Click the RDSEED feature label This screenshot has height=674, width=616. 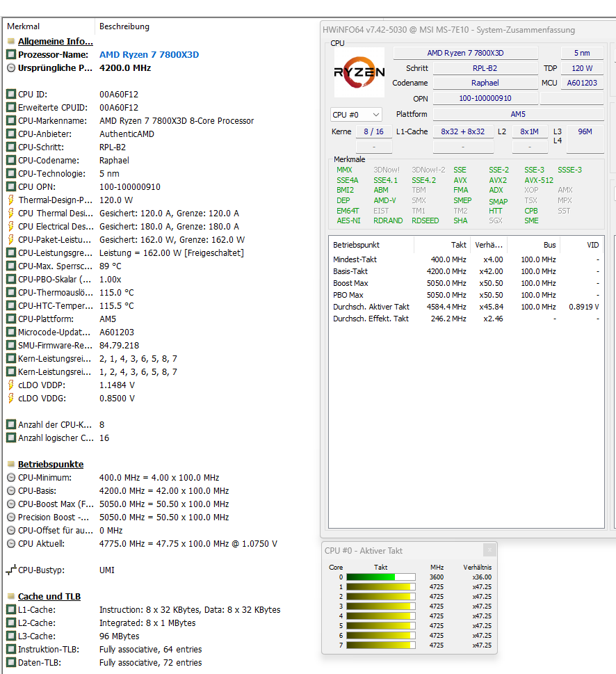tap(425, 220)
